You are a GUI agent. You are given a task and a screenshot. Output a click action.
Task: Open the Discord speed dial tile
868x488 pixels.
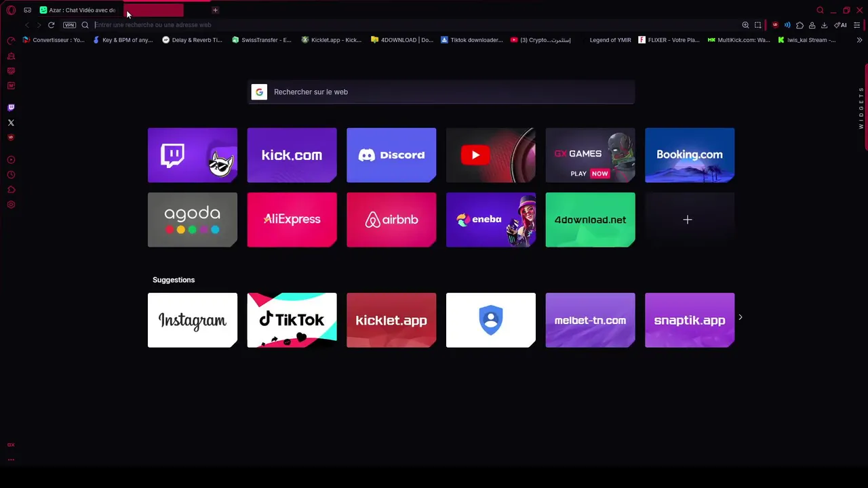pos(391,155)
